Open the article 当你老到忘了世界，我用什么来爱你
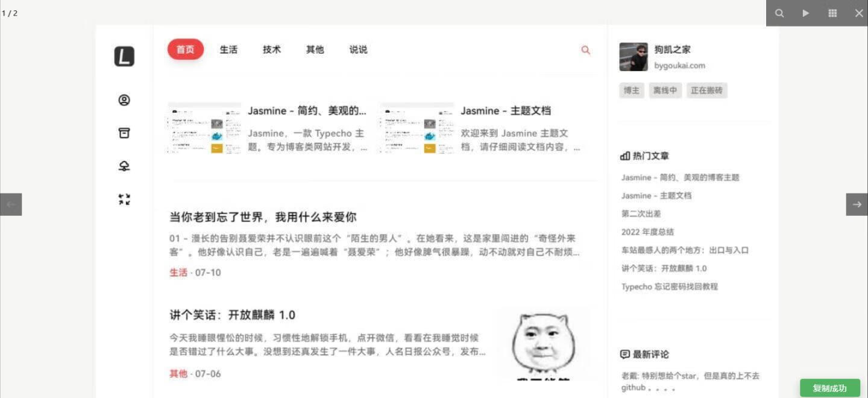Screen dimensions: 868x398 click(x=263, y=217)
